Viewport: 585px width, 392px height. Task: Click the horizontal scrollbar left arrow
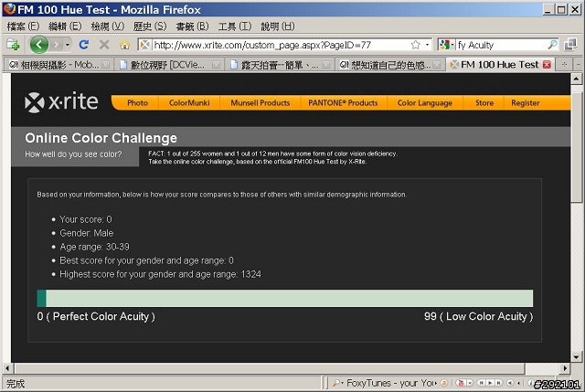7,368
